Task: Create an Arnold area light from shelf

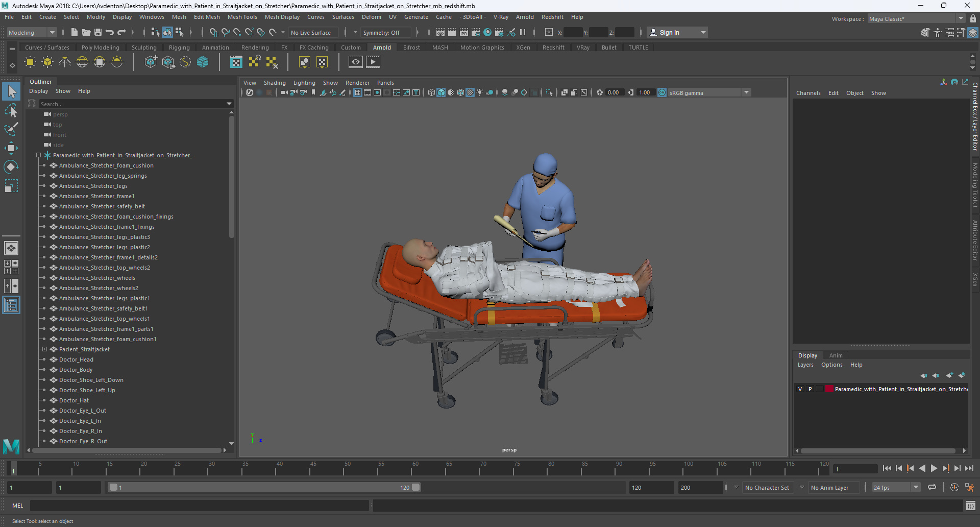Action: (x=30, y=62)
